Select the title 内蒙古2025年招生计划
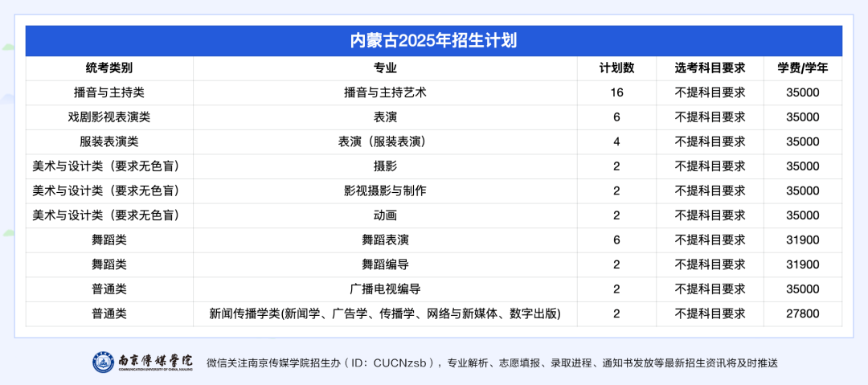Screen dimensions: 868x385 433,41
